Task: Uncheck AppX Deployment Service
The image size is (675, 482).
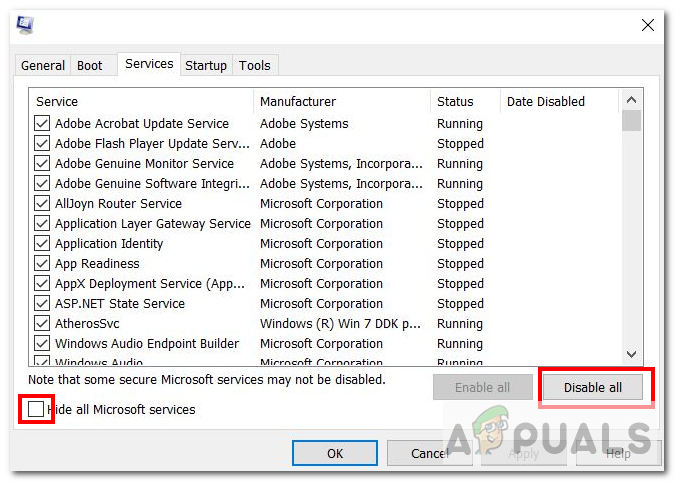Action: coord(42,284)
